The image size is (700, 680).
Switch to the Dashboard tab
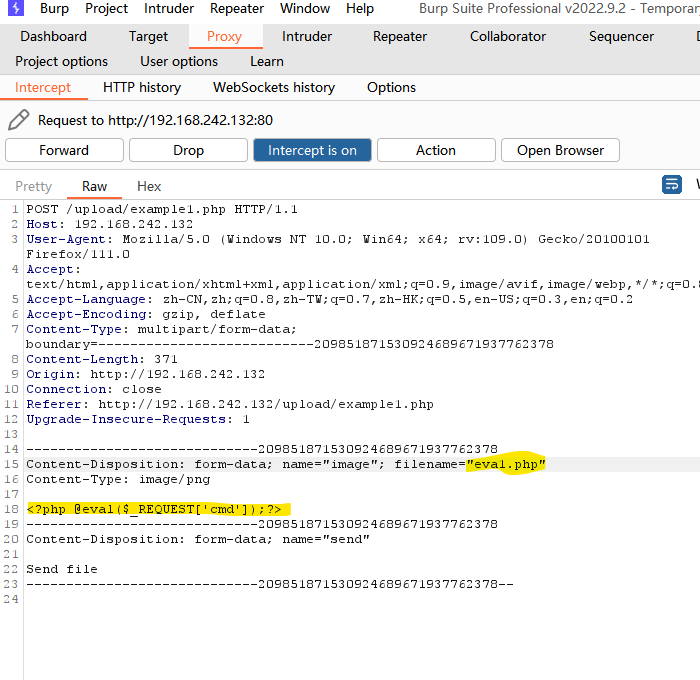pyautogui.click(x=54, y=36)
